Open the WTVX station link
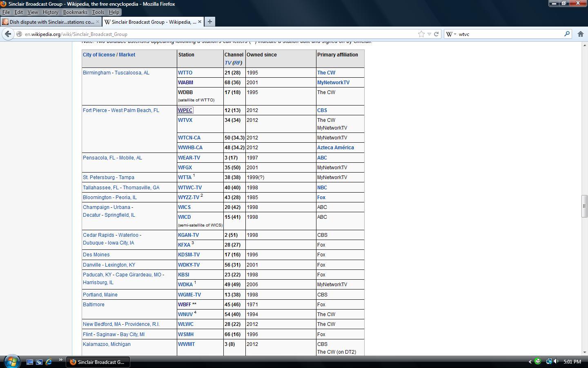588x368 pixels. pos(185,120)
